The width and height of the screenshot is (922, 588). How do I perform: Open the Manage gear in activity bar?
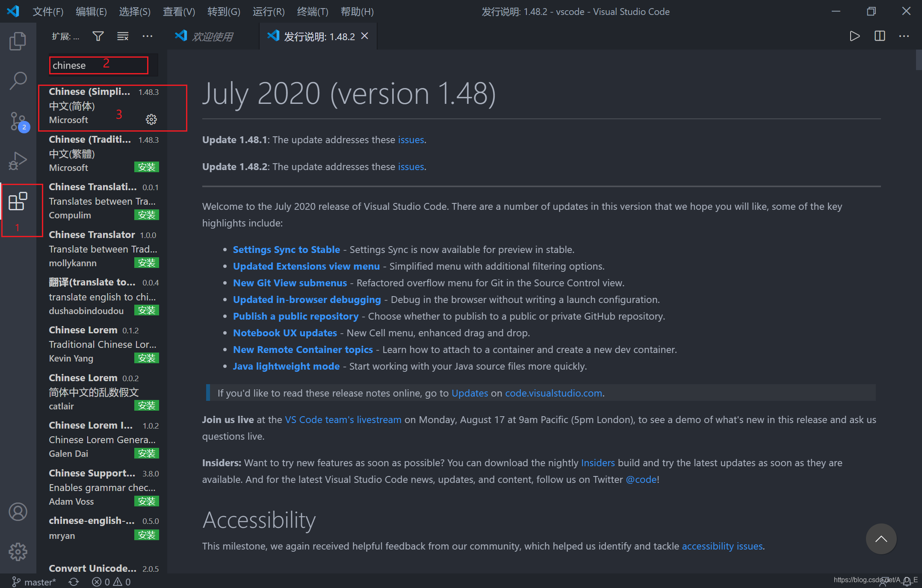[18, 552]
